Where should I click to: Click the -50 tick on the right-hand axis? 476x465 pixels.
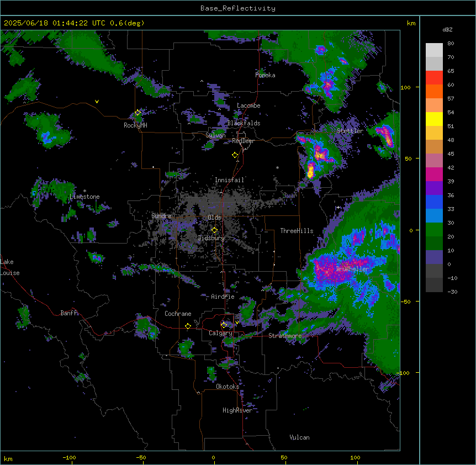click(405, 302)
